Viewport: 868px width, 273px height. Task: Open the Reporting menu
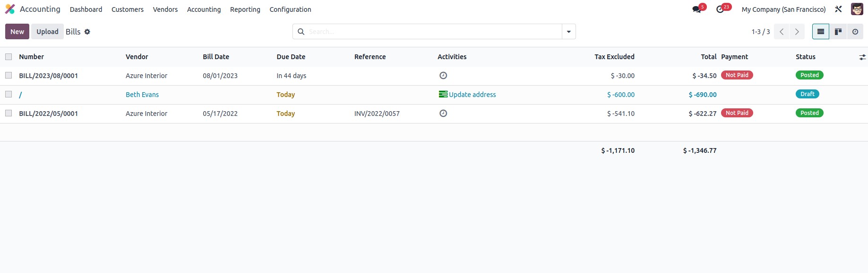pyautogui.click(x=245, y=9)
